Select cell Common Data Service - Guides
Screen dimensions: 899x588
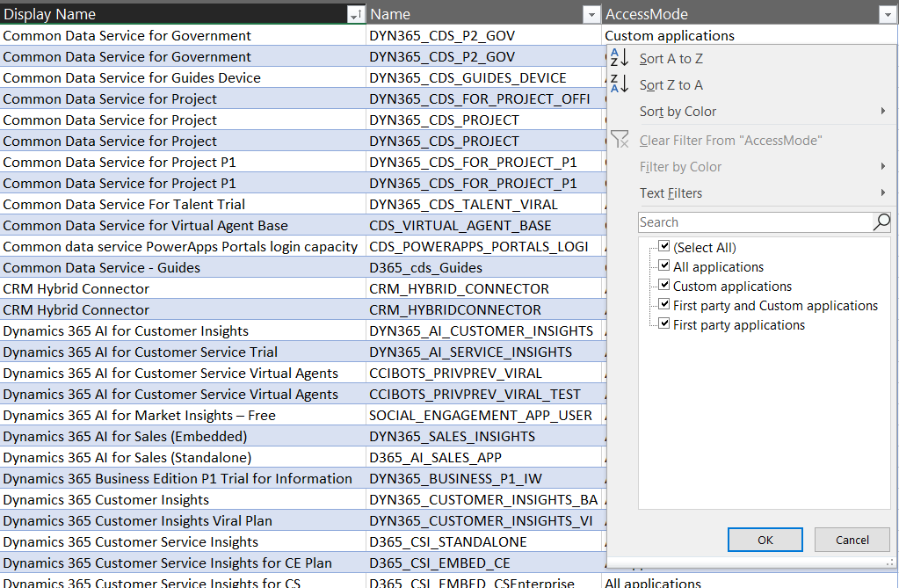(183, 267)
